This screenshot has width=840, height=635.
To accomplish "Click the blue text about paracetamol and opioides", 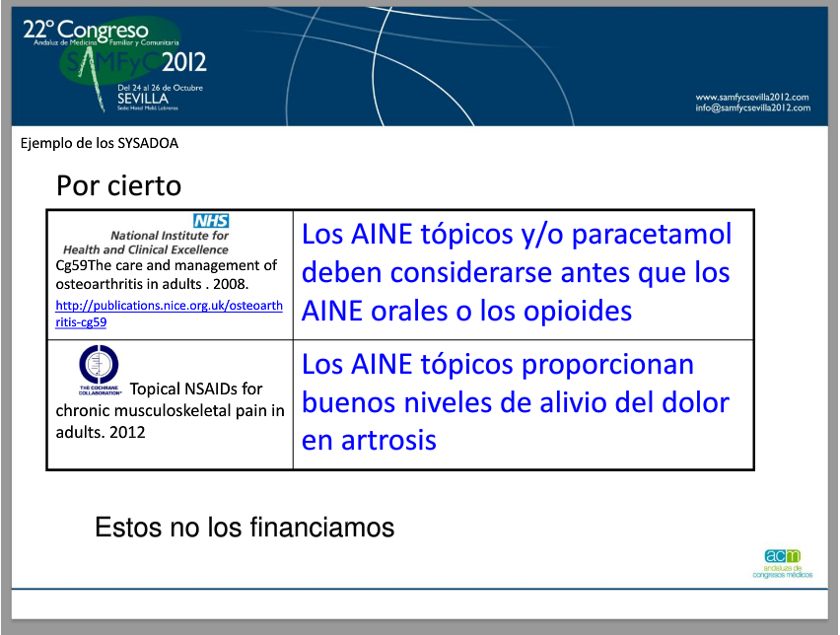I will coord(516,272).
